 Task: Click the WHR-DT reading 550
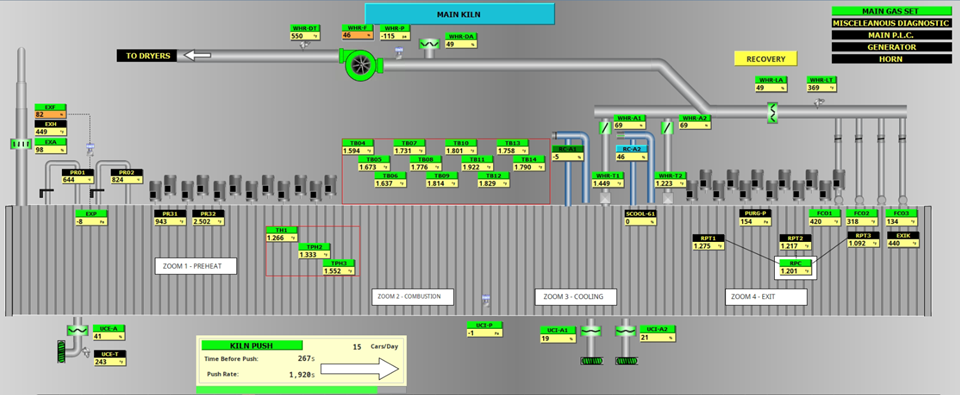[305, 36]
